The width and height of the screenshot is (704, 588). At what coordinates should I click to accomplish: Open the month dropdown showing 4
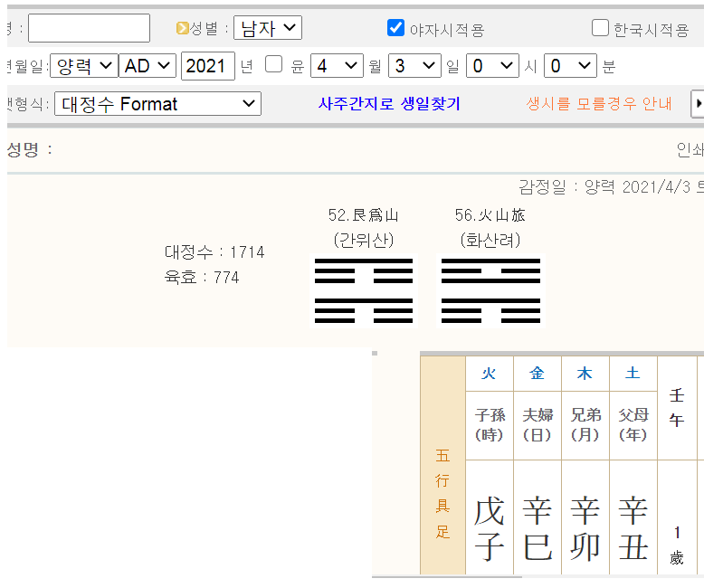pos(337,66)
